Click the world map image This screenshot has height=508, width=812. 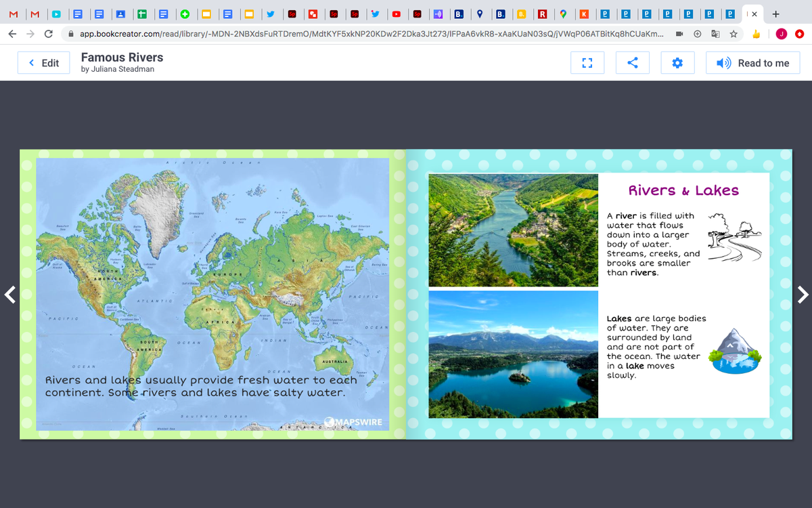coord(212,294)
